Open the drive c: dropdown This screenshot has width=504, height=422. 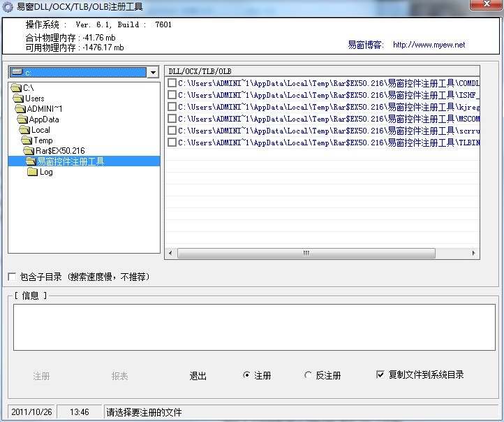(x=153, y=72)
